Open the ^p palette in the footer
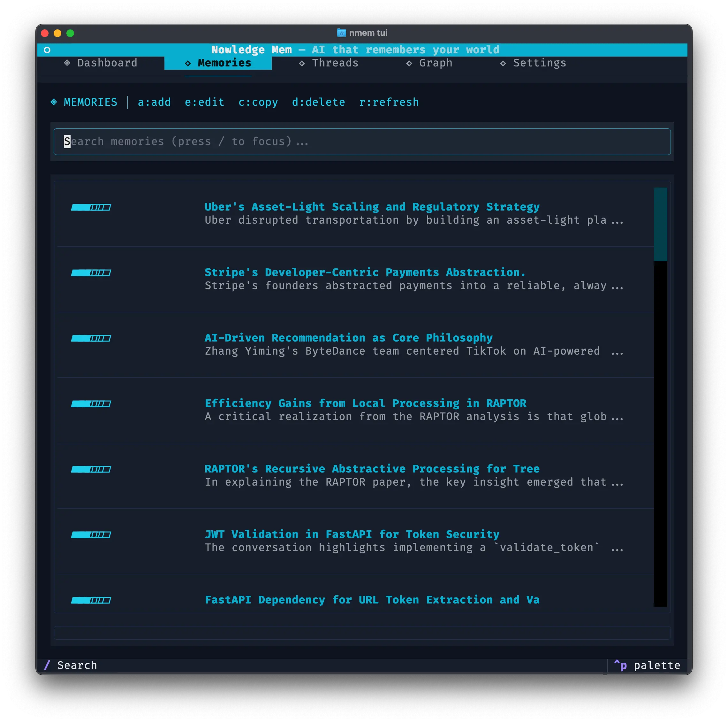Image resolution: width=728 pixels, height=722 pixels. (x=647, y=665)
